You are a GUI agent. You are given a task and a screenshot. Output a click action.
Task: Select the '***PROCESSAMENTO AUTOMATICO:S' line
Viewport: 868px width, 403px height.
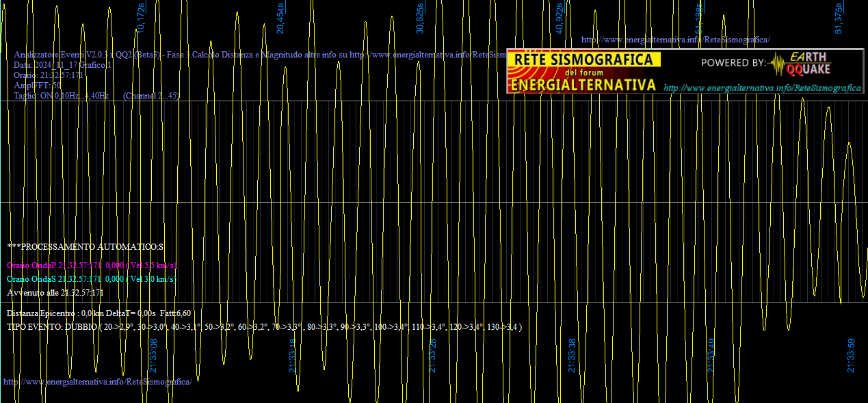[x=86, y=246]
